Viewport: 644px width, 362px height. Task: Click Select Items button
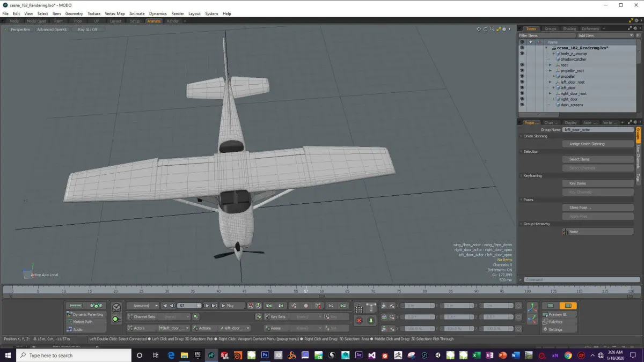[598, 159]
